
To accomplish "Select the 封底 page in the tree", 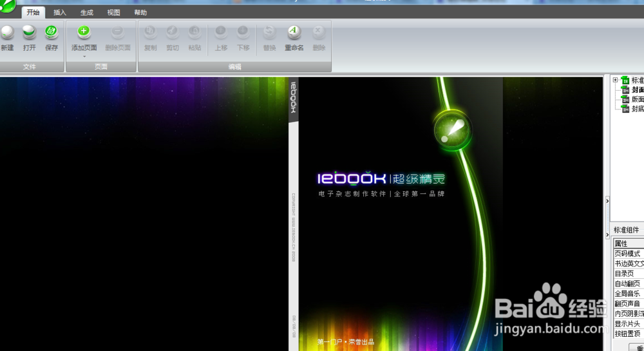I will tap(638, 109).
